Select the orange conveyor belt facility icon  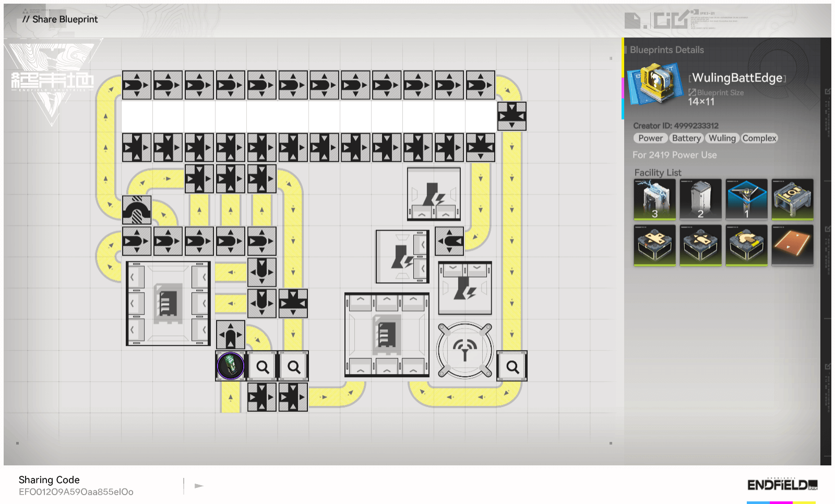(792, 245)
